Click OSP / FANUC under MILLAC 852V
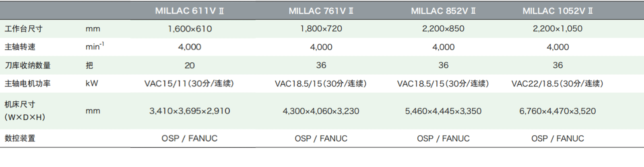Viewport: 644px width, 167px height. [443, 138]
